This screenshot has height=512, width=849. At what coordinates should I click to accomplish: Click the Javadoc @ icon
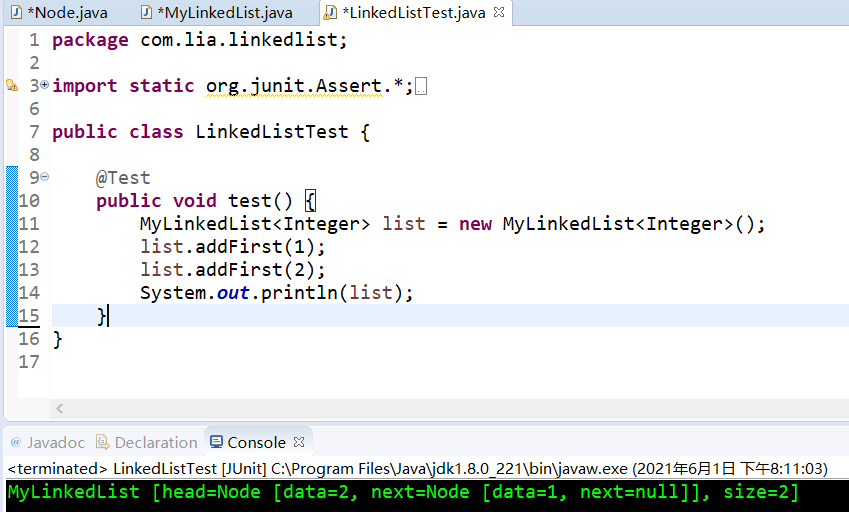[x=16, y=442]
